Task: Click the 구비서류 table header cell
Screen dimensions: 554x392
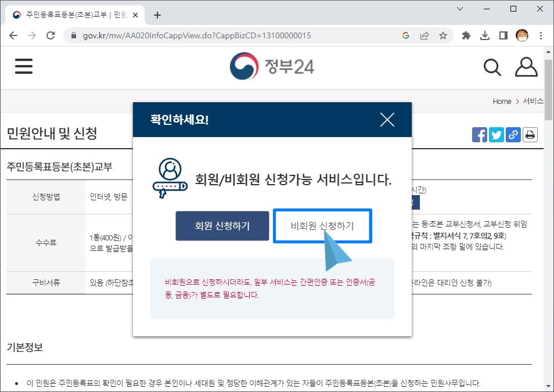Action: click(46, 282)
